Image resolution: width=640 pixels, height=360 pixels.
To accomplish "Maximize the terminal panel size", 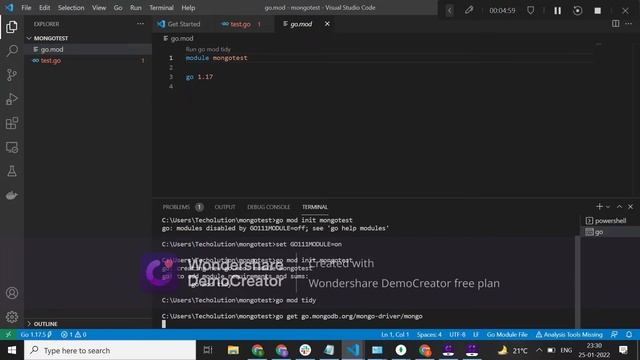I will coord(619,207).
